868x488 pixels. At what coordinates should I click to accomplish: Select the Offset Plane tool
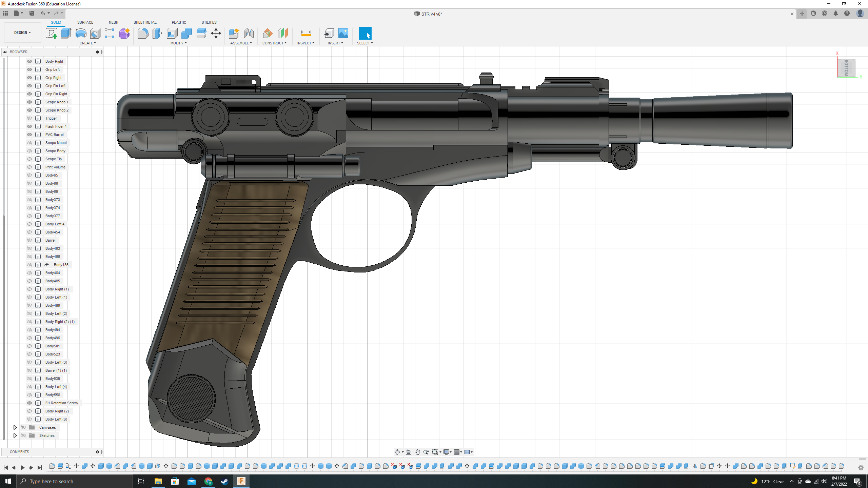(x=268, y=33)
